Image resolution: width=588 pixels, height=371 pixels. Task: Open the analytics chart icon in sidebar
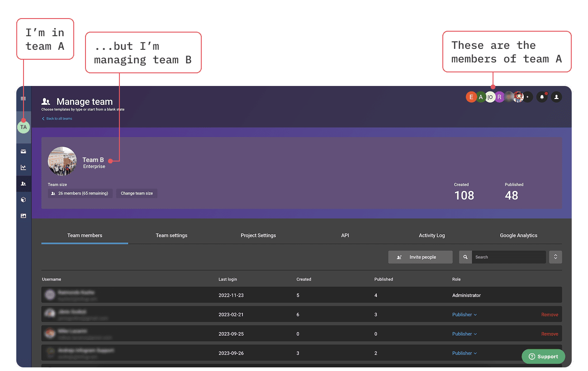(x=24, y=167)
